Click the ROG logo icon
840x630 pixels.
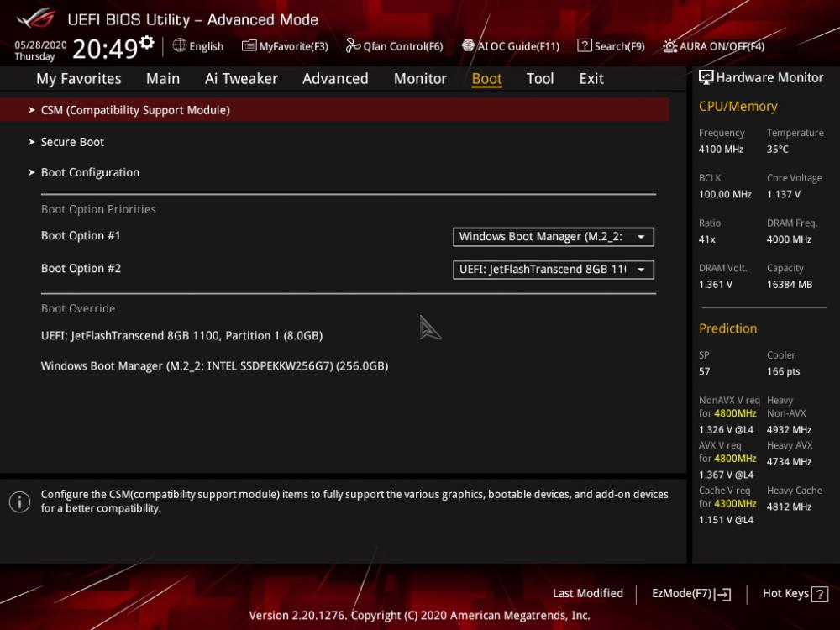tap(35, 18)
